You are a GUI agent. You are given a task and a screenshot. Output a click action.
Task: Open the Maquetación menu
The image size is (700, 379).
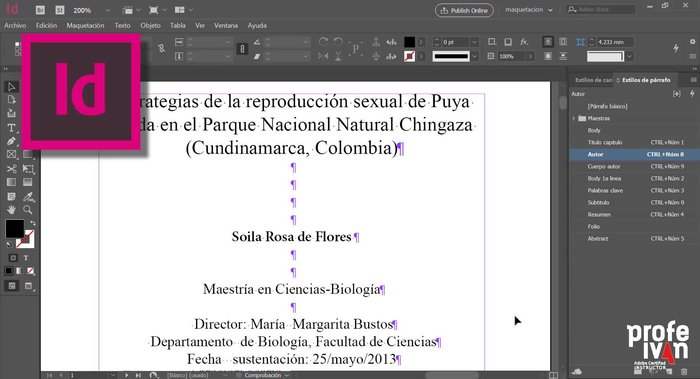point(85,25)
